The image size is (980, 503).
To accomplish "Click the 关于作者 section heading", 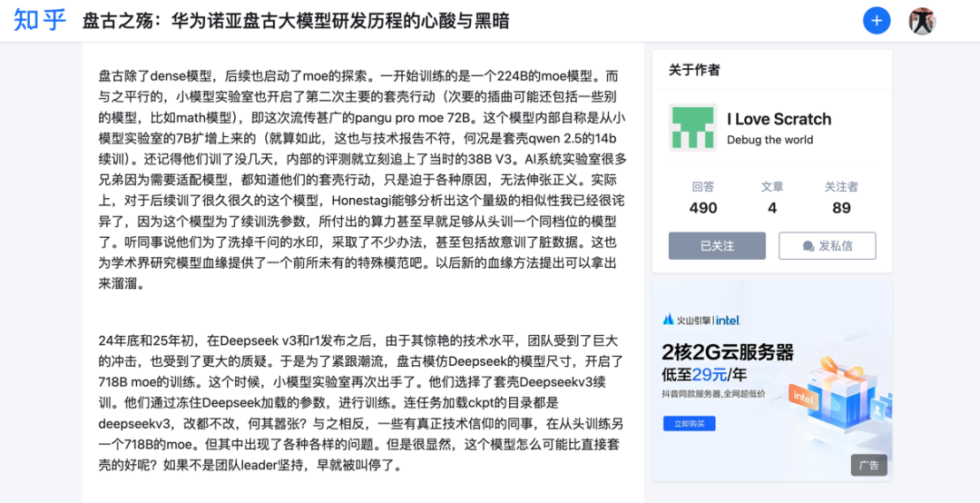I will click(x=694, y=70).
